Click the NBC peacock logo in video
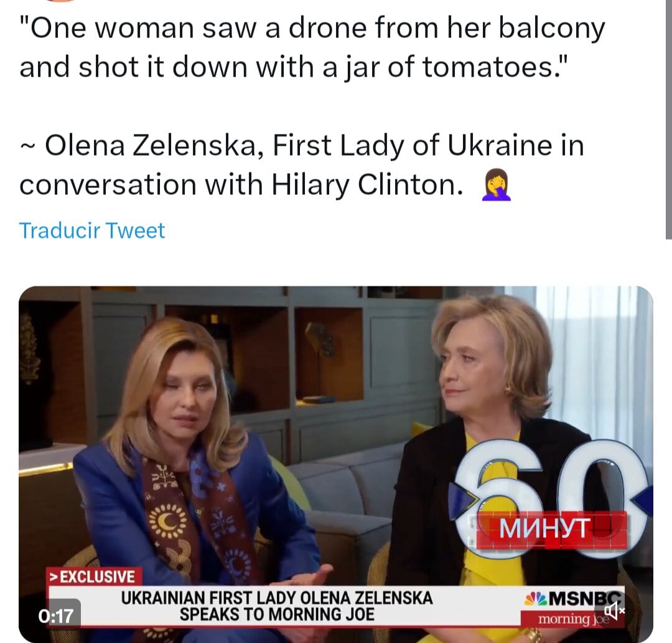 (535, 598)
